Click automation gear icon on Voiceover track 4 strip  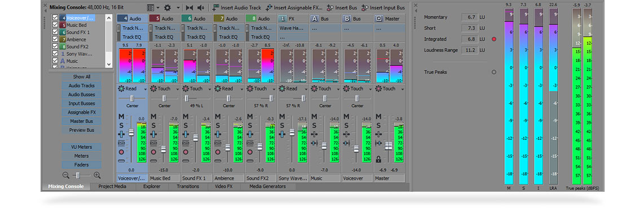[121, 89]
